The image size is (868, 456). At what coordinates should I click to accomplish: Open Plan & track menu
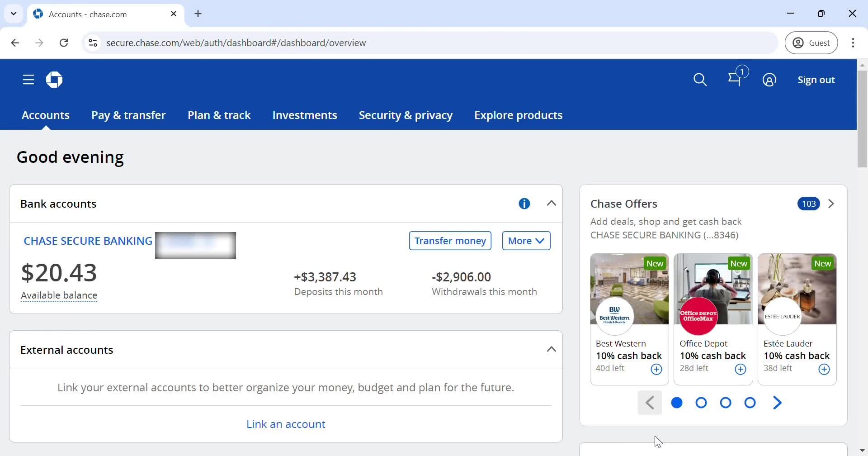pyautogui.click(x=219, y=115)
